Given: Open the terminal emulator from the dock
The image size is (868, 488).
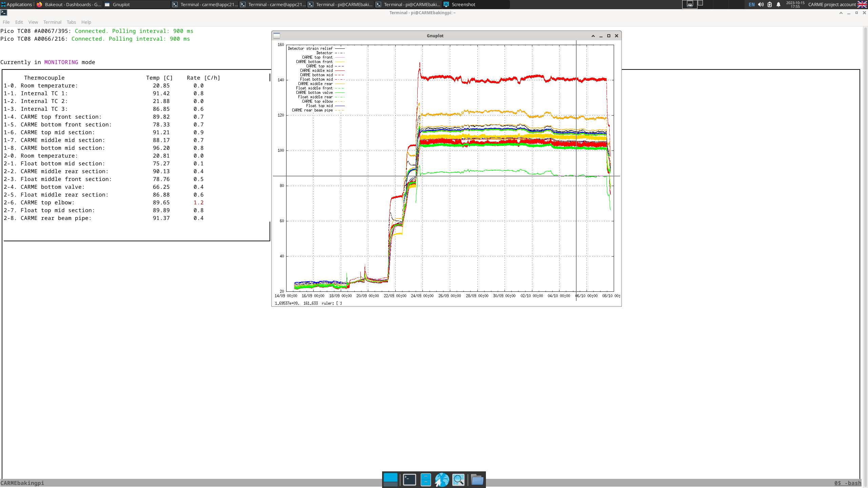Looking at the screenshot, I should coord(409,480).
